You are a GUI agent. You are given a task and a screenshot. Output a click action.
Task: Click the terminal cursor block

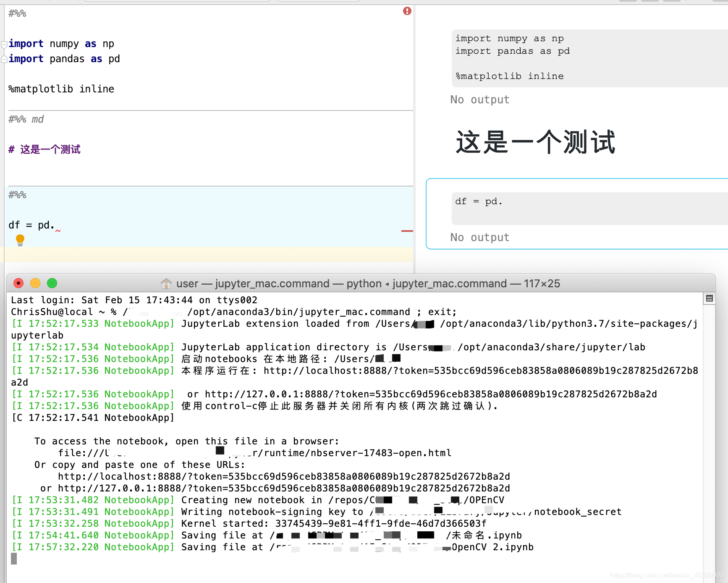(x=14, y=559)
